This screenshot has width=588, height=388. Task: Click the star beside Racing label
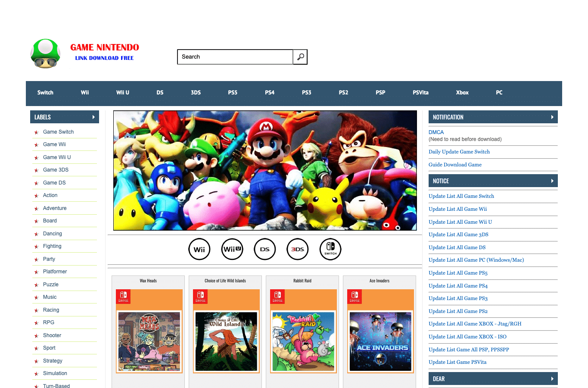pyautogui.click(x=37, y=310)
